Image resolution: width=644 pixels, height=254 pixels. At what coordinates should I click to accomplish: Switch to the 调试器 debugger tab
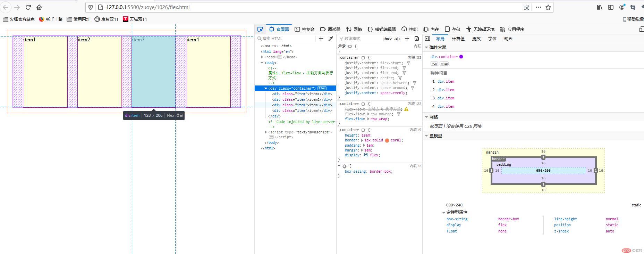click(330, 29)
